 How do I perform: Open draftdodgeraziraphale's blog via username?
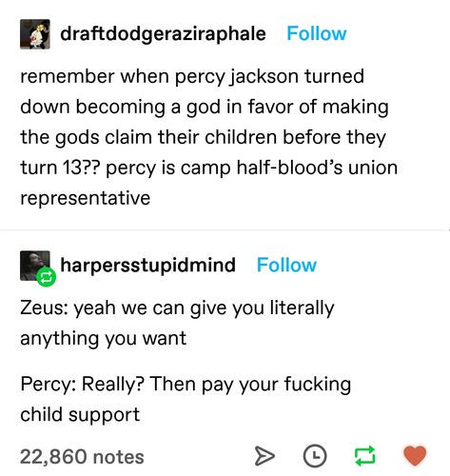coord(163,34)
